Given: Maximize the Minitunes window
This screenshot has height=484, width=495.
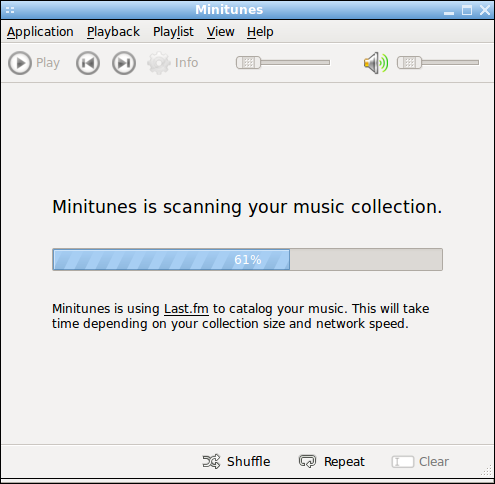Looking at the screenshot, I should (x=467, y=10).
